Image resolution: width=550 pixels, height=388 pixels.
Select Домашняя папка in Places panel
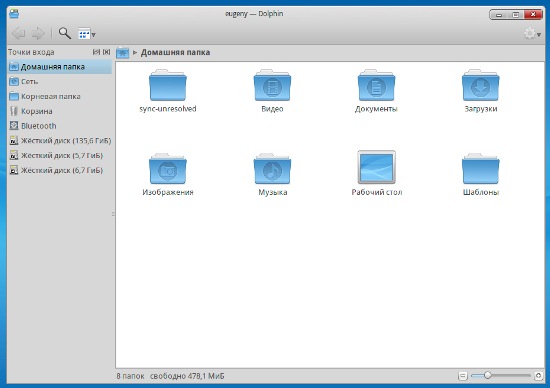[60, 67]
